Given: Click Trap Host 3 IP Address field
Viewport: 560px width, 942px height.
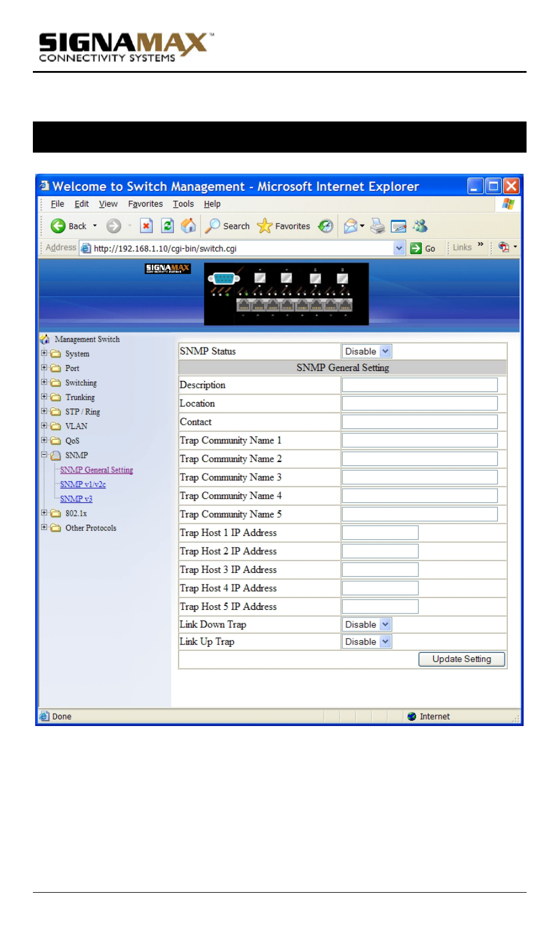Looking at the screenshot, I should [380, 570].
